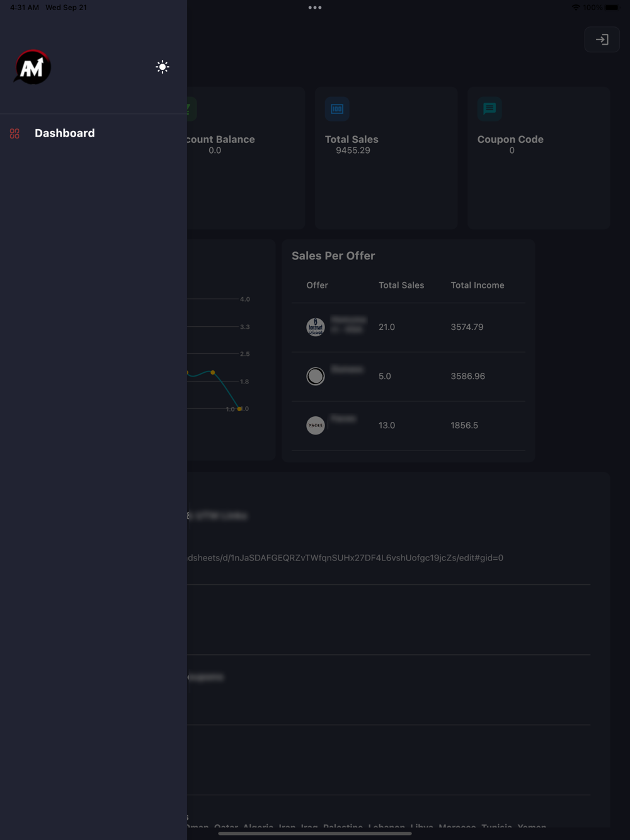
Task: Select the 5.0 total sales cell
Action: coord(385,376)
